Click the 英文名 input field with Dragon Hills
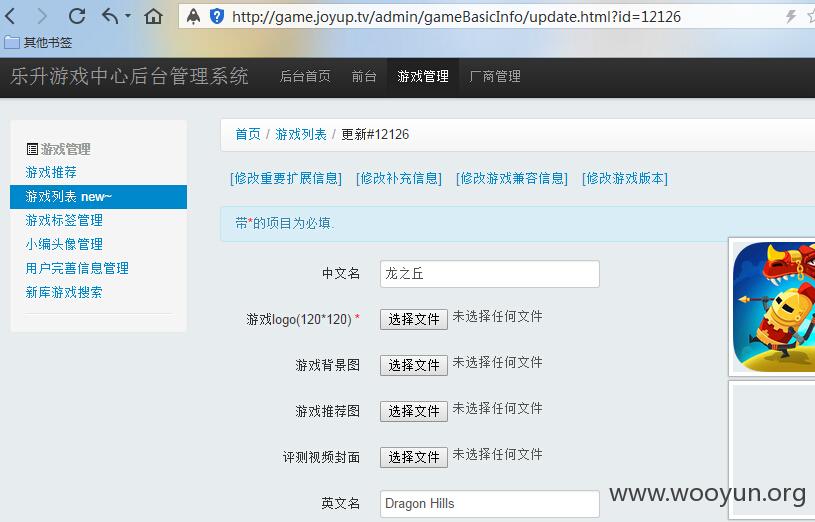Screen dimensions: 815x522 coord(490,504)
